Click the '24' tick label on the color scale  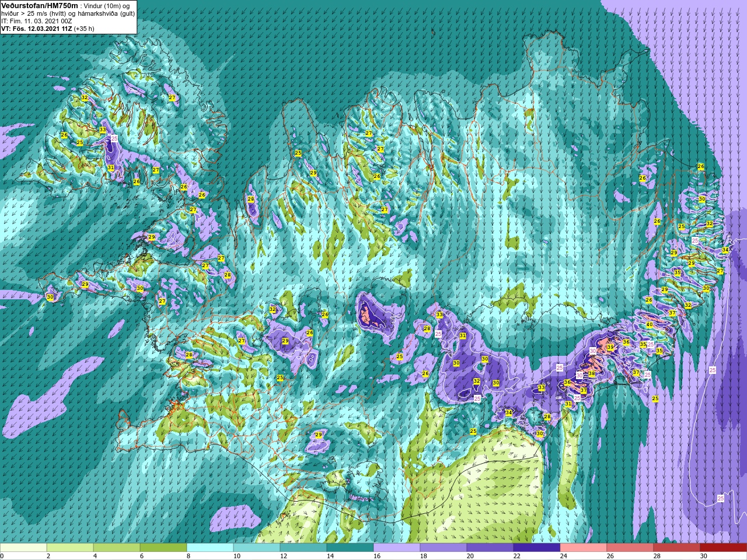564,556
